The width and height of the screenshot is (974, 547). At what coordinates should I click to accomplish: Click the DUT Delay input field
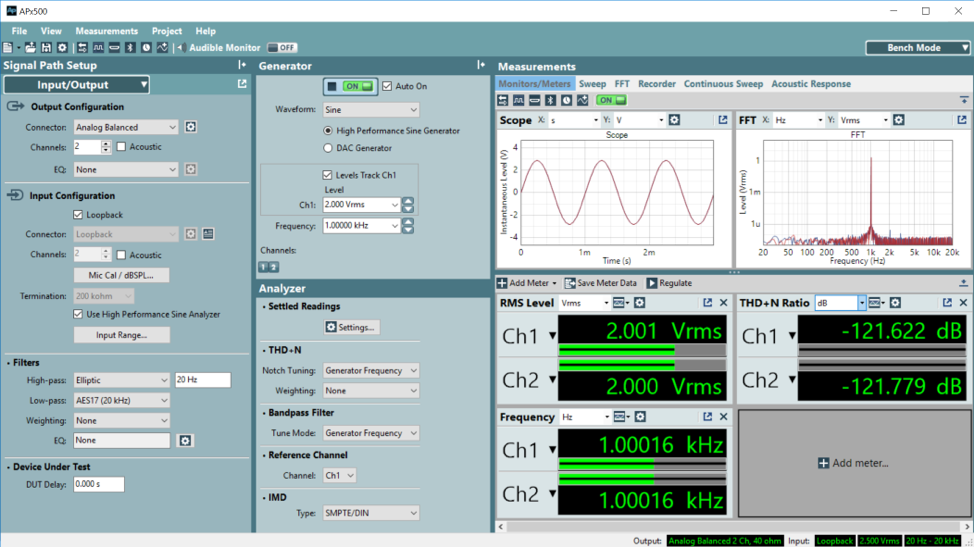[x=99, y=484]
